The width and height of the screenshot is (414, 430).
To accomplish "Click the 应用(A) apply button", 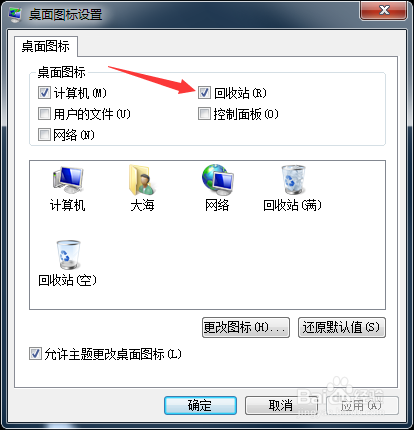I will point(362,405).
